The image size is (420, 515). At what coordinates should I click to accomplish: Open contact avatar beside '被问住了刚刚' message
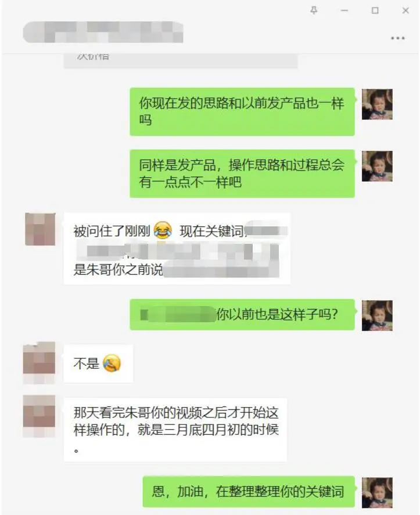(x=40, y=229)
